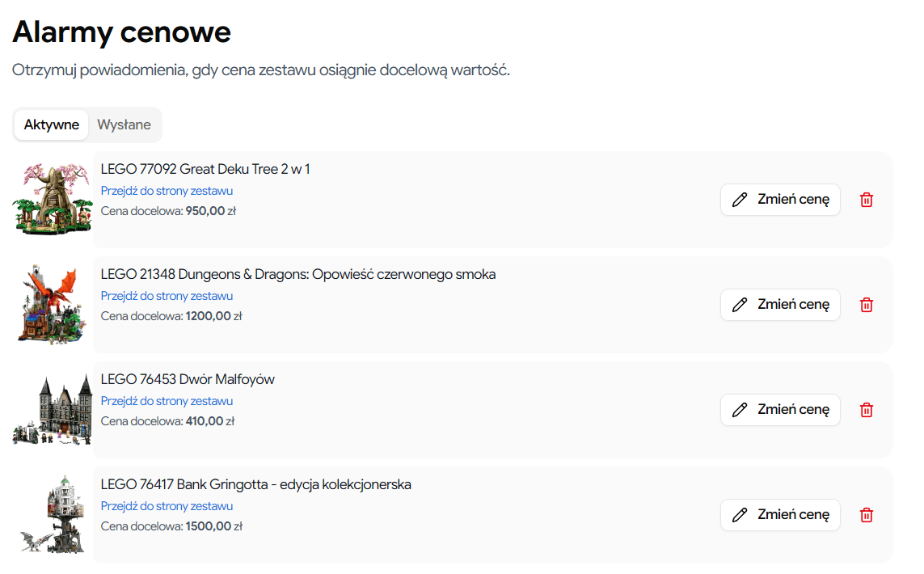Remove the Dwór Malfoyów alert with trash icon

click(867, 410)
